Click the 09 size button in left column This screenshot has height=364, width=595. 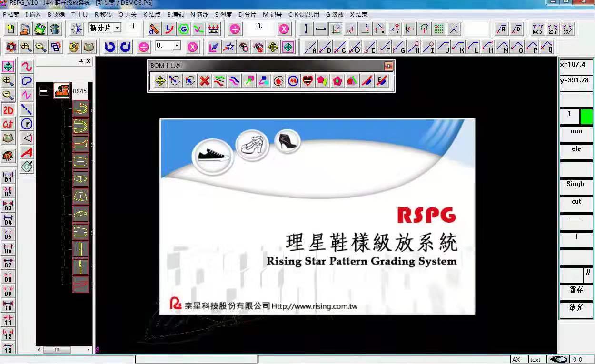point(8,292)
